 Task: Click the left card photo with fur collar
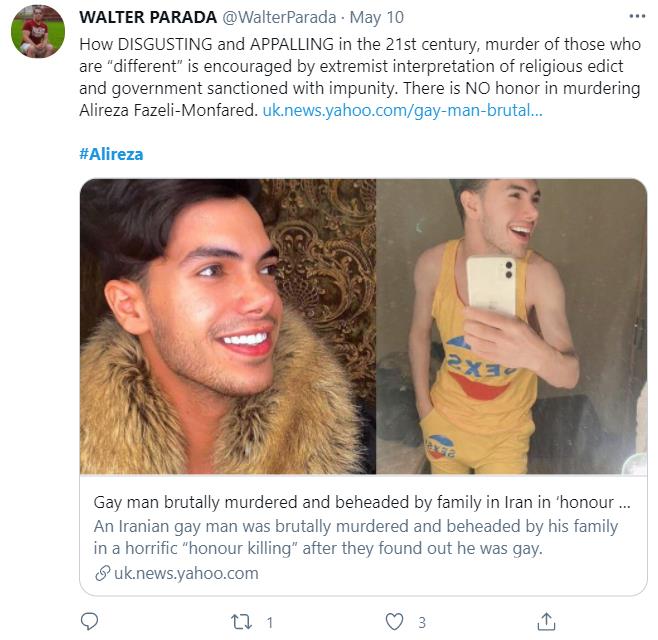pos(227,326)
